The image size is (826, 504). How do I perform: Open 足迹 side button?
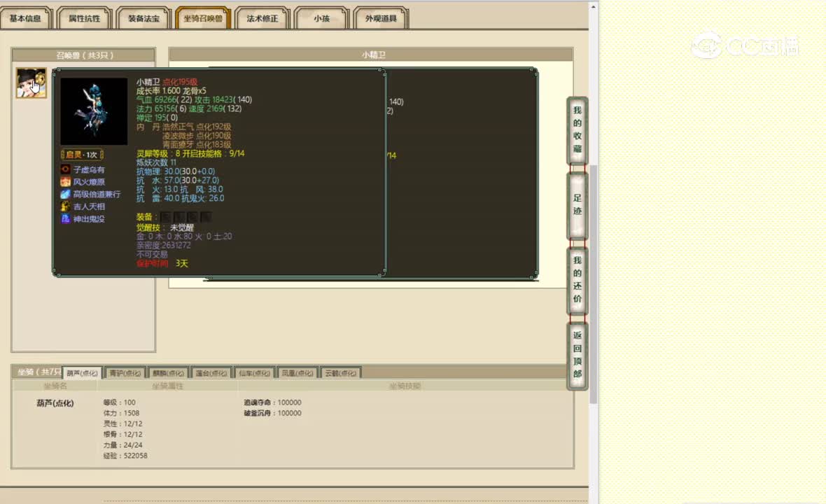577,205
